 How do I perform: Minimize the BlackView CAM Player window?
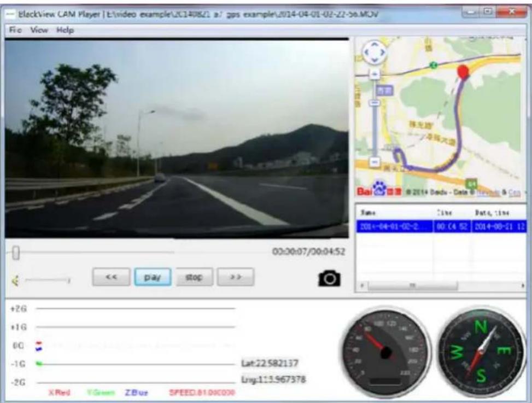pos(472,12)
